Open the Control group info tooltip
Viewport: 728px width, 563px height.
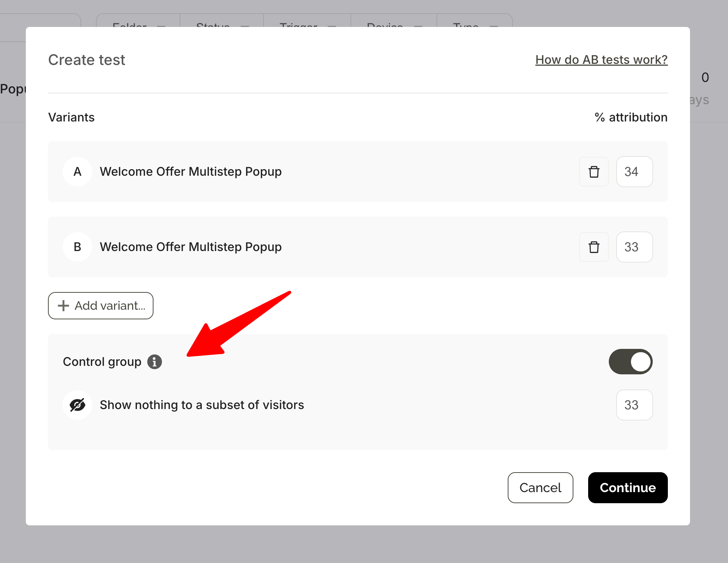click(x=155, y=362)
